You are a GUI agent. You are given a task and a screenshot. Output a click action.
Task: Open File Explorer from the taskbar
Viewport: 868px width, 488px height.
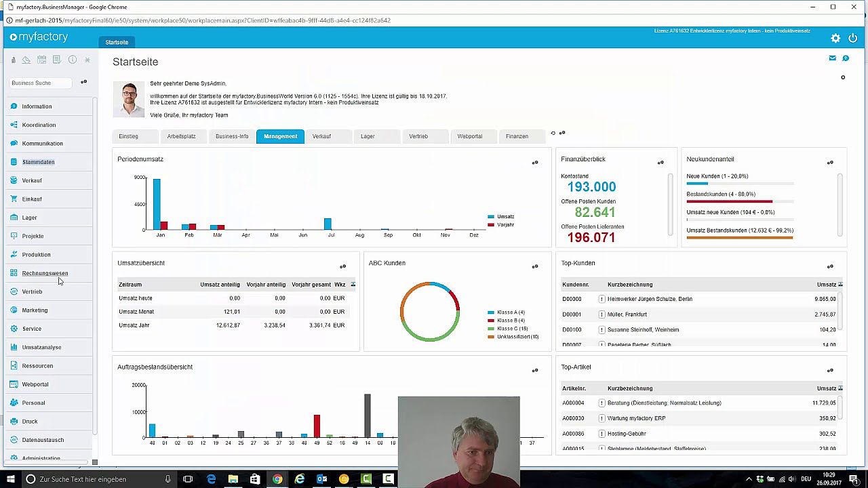click(233, 479)
